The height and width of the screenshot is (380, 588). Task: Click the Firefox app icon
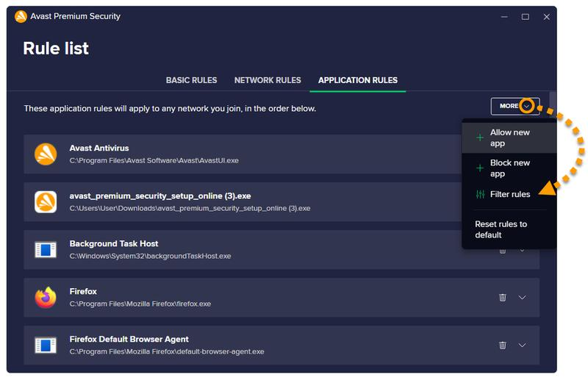(x=46, y=298)
